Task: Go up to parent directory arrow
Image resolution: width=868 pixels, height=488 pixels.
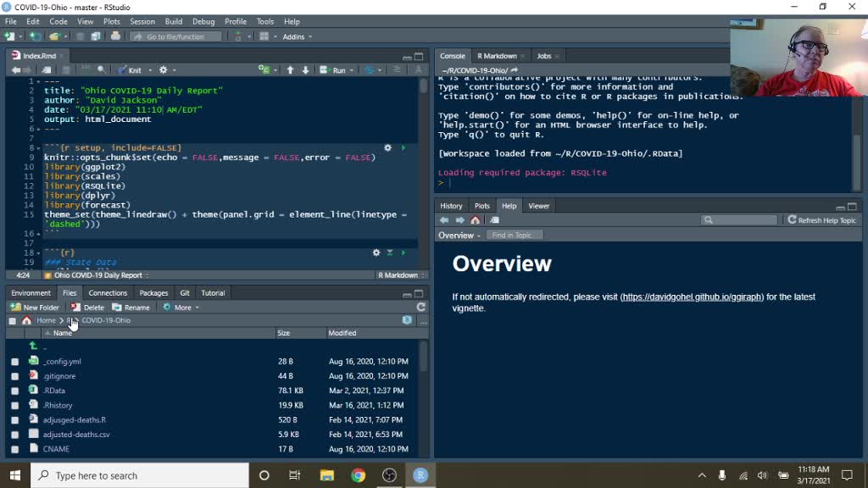Action: (x=34, y=347)
